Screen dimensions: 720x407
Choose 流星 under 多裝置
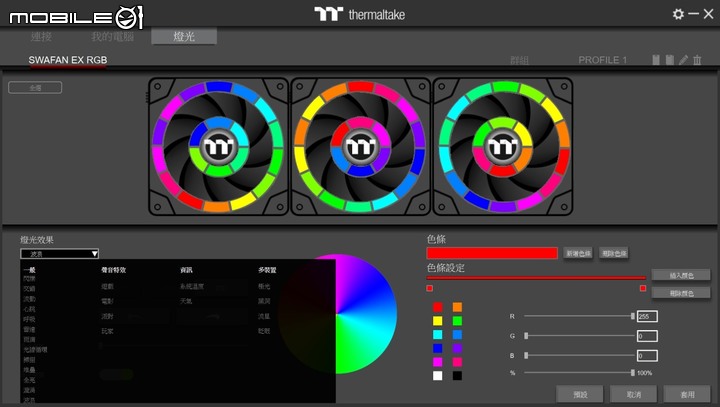click(264, 316)
